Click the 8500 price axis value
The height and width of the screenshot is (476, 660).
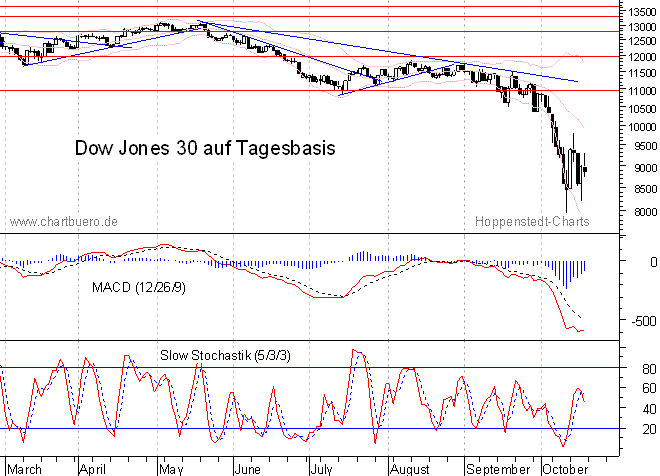click(x=645, y=189)
